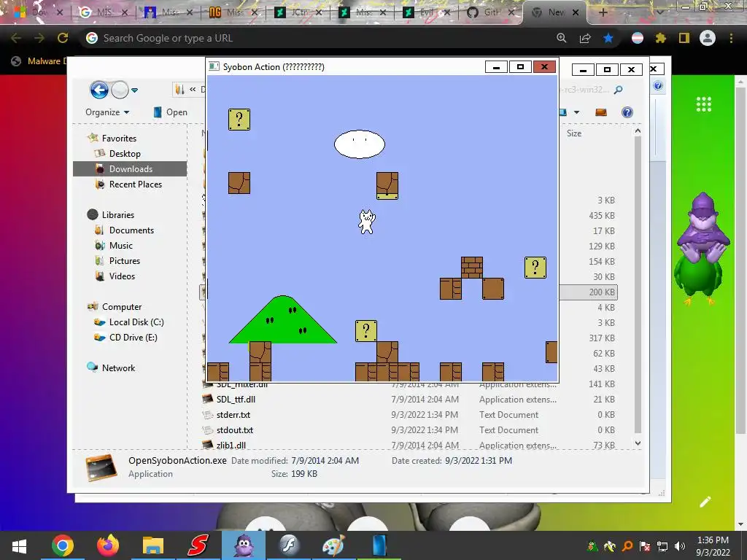The image size is (747, 560).
Task: Select the SDL_ttf.dll file
Action: 236,399
